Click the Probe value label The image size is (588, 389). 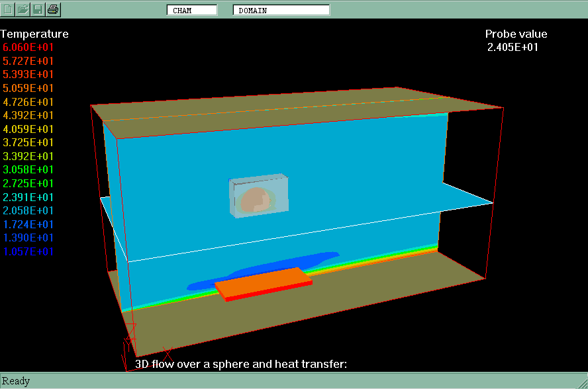(x=516, y=34)
